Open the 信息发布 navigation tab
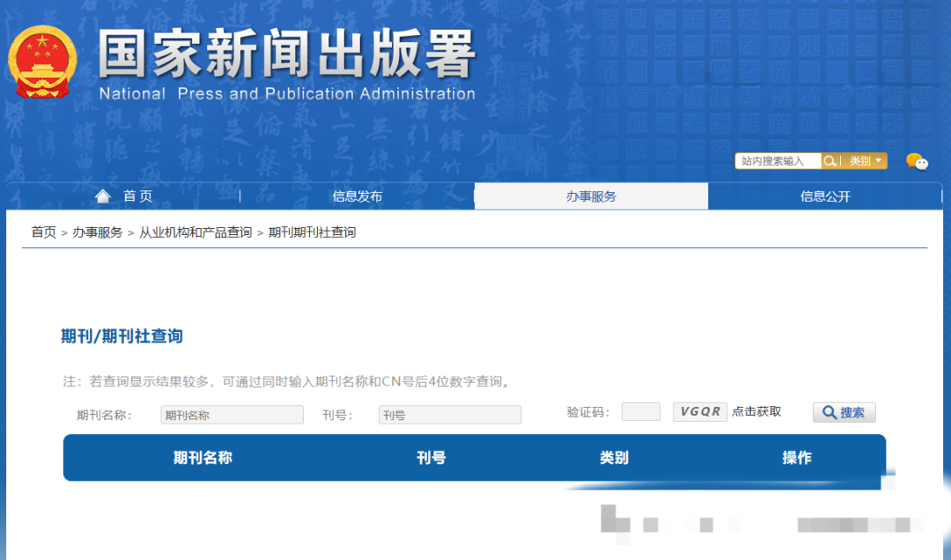The height and width of the screenshot is (560, 951). [358, 196]
